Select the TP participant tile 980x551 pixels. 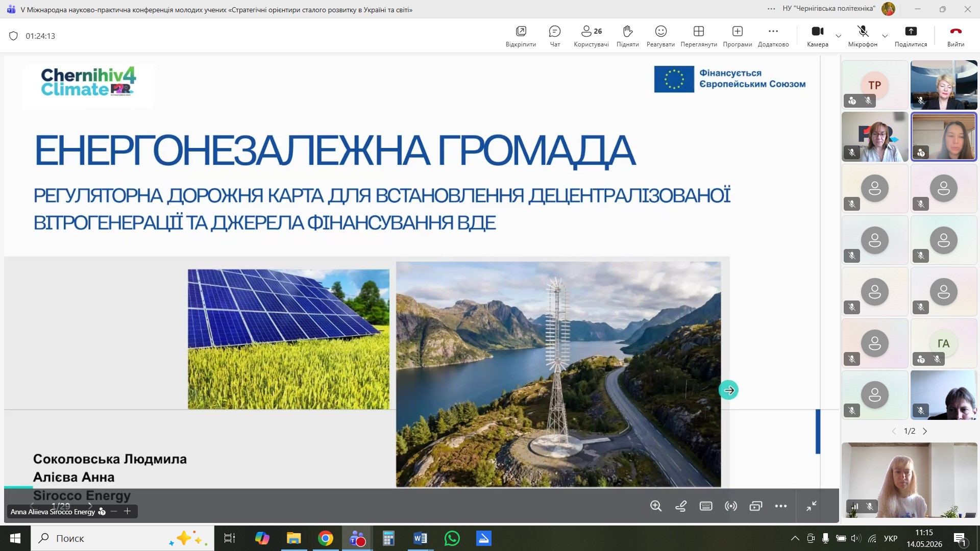click(x=875, y=85)
